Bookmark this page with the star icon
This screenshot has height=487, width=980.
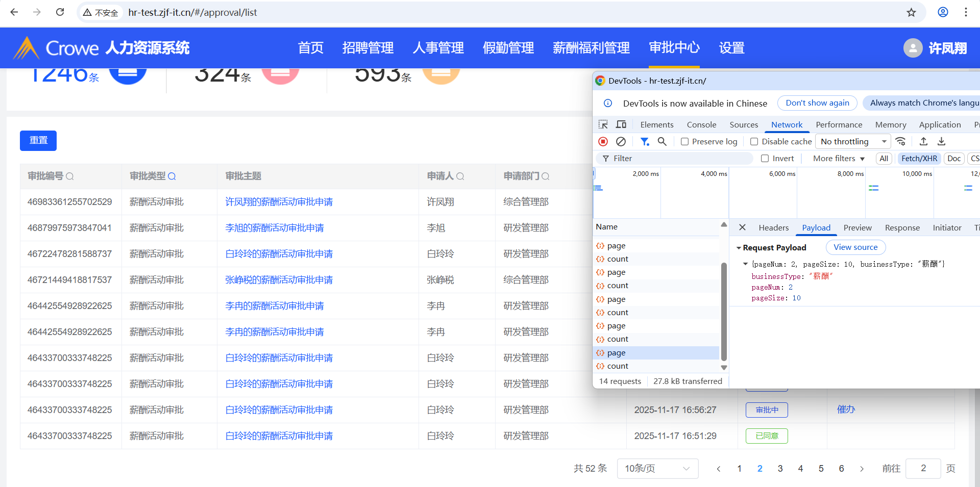coord(911,12)
